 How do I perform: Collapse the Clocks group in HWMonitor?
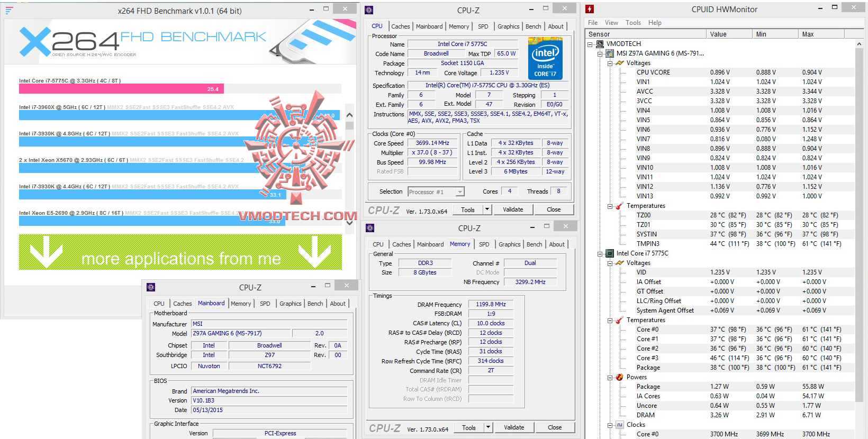point(610,425)
